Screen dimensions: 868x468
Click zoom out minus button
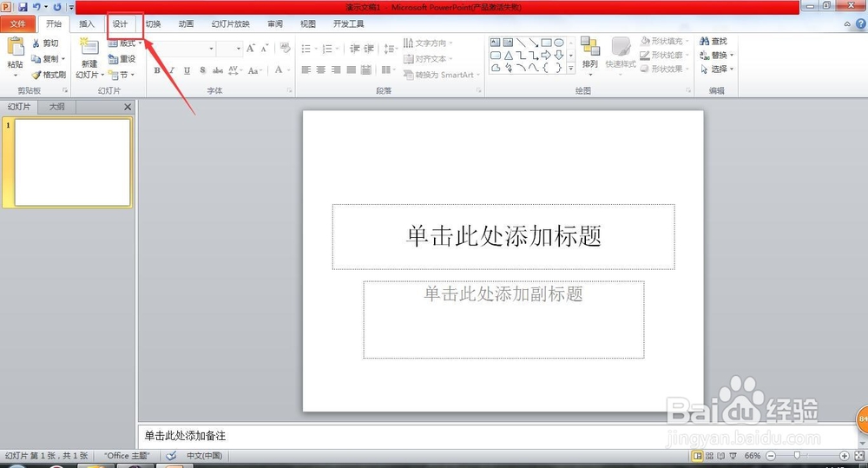pos(771,456)
